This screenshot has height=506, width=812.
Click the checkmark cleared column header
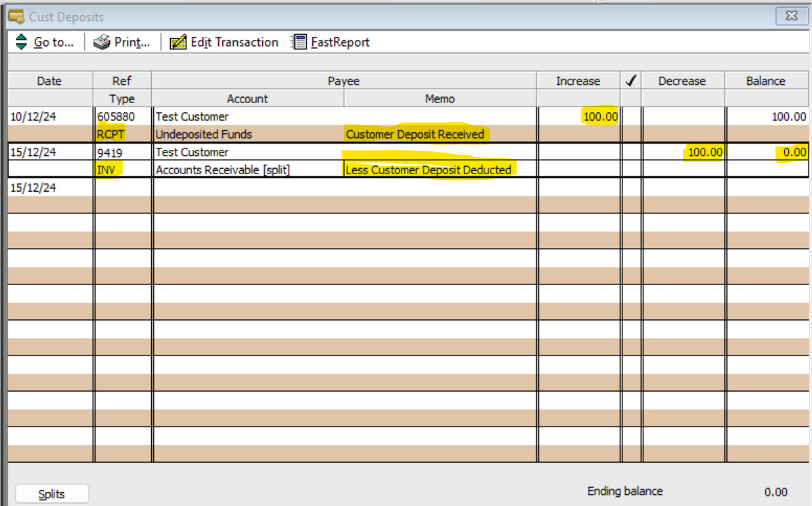[631, 81]
